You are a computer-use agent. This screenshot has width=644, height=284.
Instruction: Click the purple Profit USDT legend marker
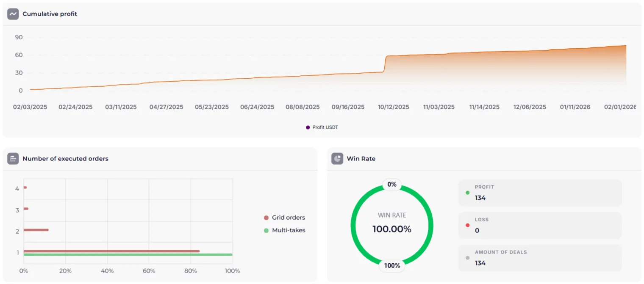[x=307, y=127]
